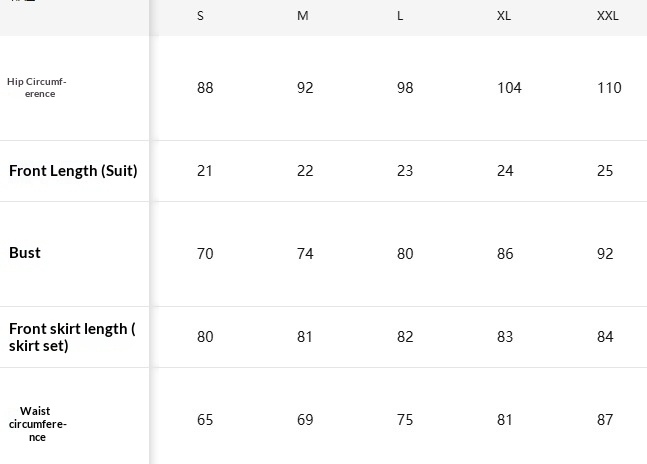
Task: Click the Hip Circumference row label
Action: [x=37, y=88]
